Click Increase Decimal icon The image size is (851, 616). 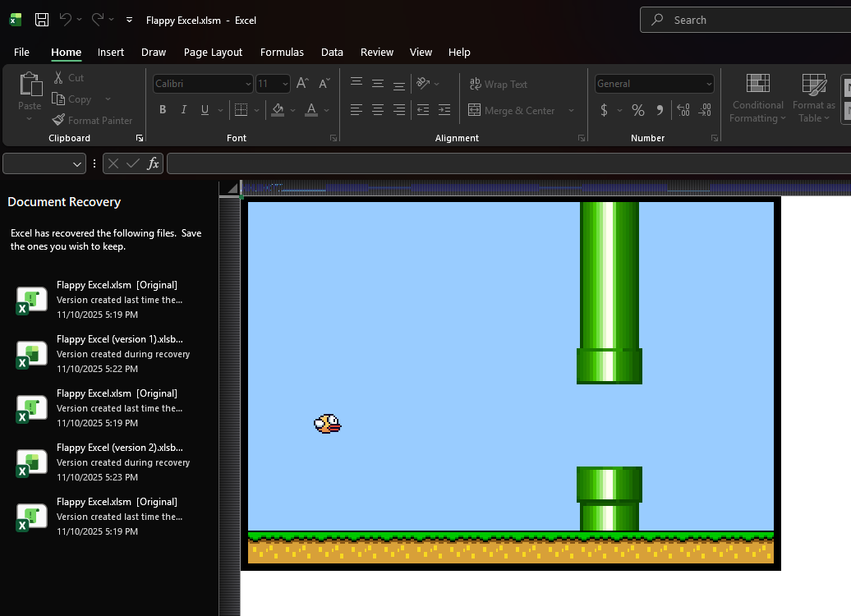tap(683, 110)
